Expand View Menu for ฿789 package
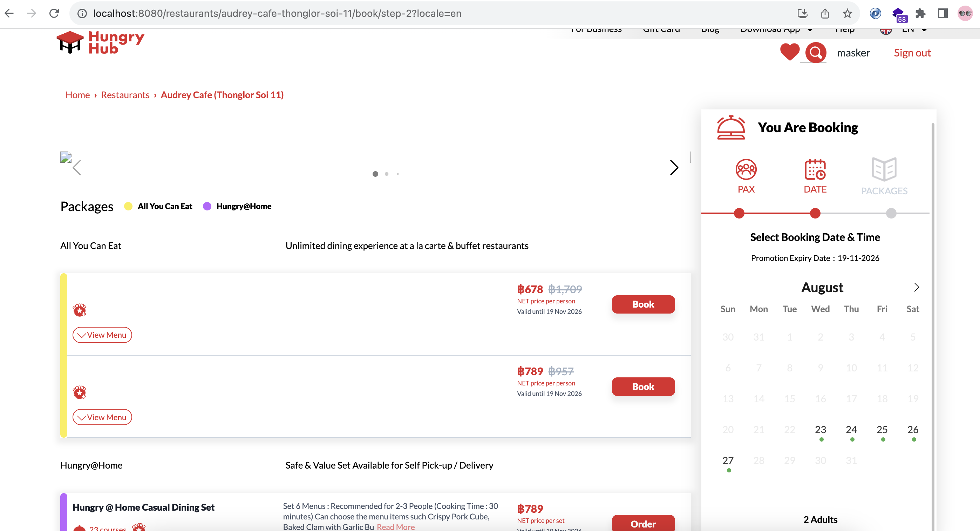The height and width of the screenshot is (531, 980). tap(102, 417)
